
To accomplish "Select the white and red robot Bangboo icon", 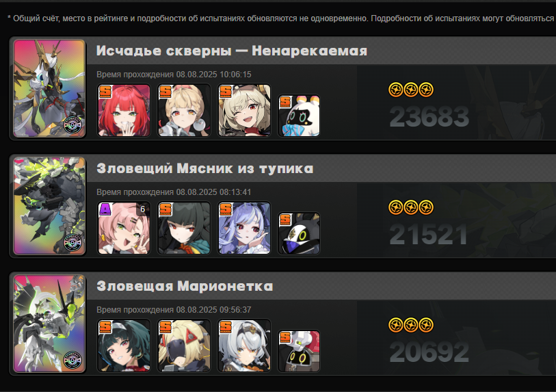I will click(299, 351).
